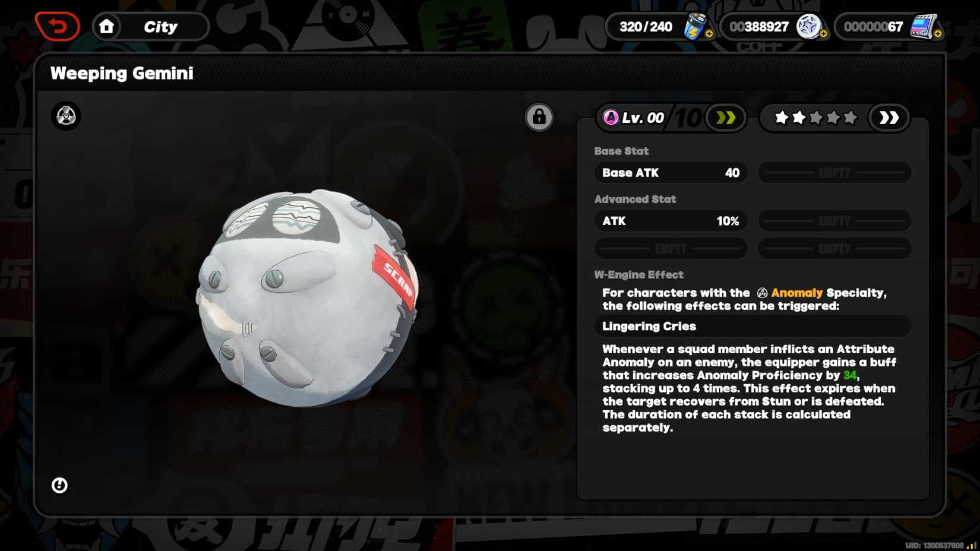Expand star upgrade with white chevrons
Viewport: 980px width, 551px height.
coord(889,118)
